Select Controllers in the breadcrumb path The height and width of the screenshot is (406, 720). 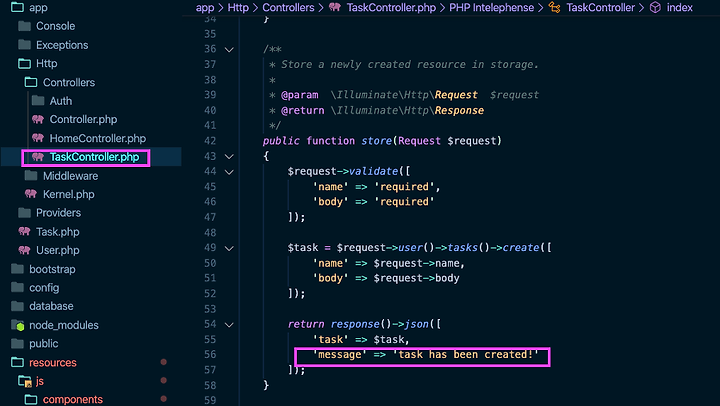pyautogui.click(x=288, y=7)
